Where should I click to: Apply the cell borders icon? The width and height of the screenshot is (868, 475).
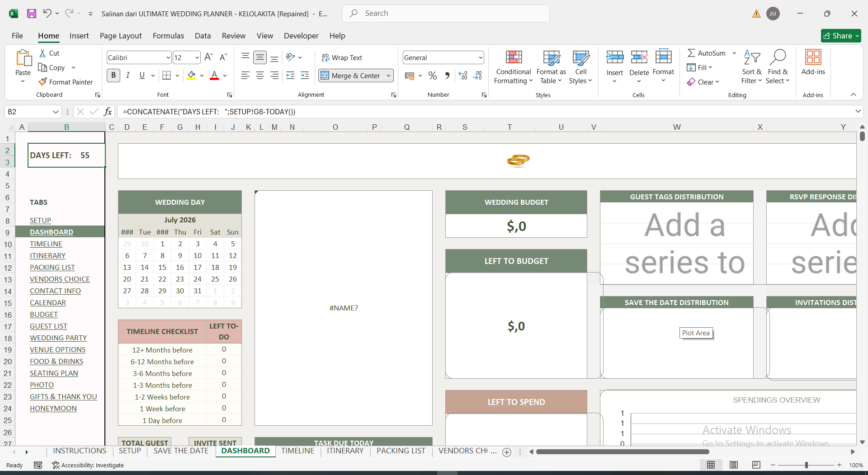pyautogui.click(x=166, y=75)
